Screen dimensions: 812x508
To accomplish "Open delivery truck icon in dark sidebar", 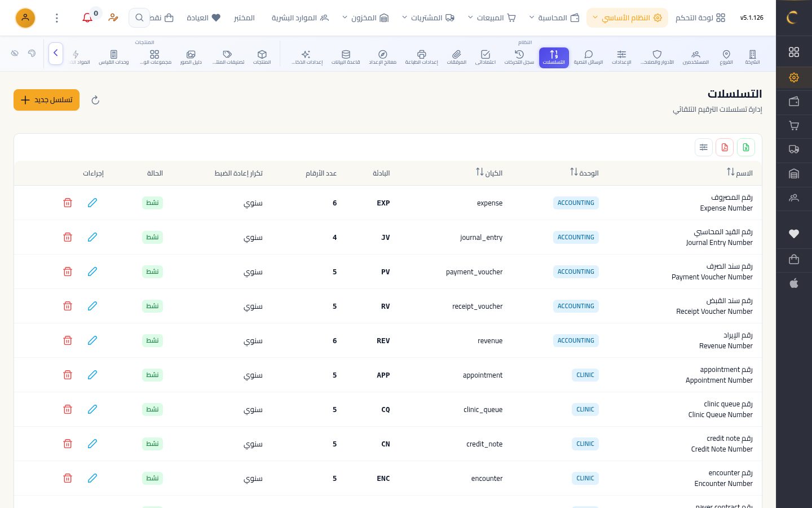I will pyautogui.click(x=794, y=150).
